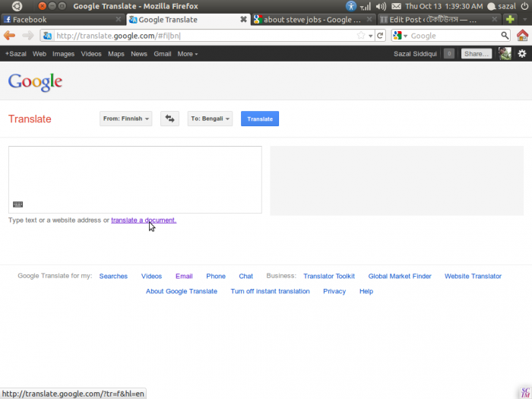
Task: Click the Translate site identity icon in the URL bar
Action: click(x=47, y=35)
